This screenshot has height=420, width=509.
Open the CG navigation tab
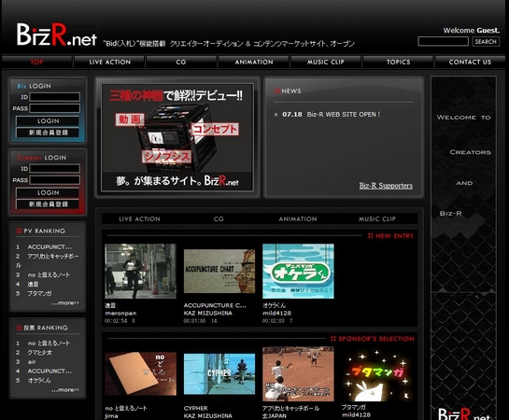(x=181, y=62)
